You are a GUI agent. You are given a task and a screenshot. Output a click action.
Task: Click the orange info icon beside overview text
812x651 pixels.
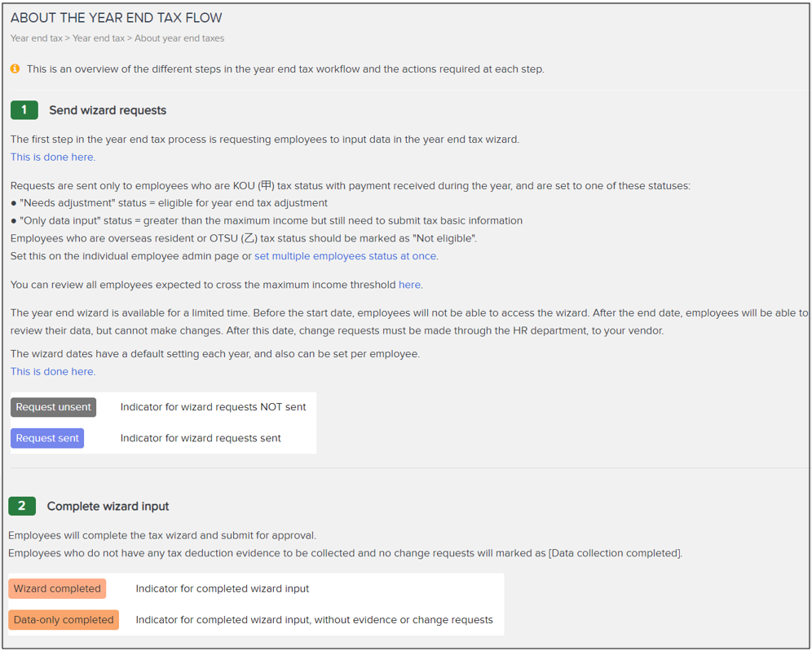tap(15, 69)
